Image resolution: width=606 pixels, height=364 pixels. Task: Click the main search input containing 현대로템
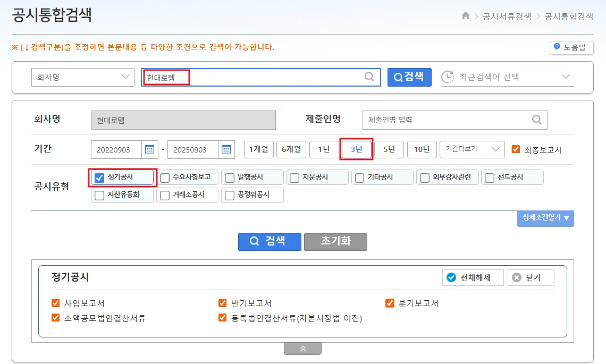click(x=261, y=77)
